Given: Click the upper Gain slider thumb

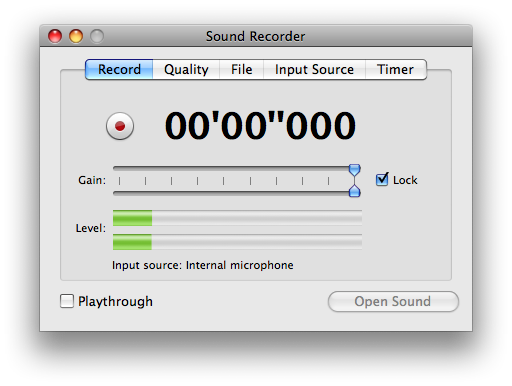Looking at the screenshot, I should (355, 170).
